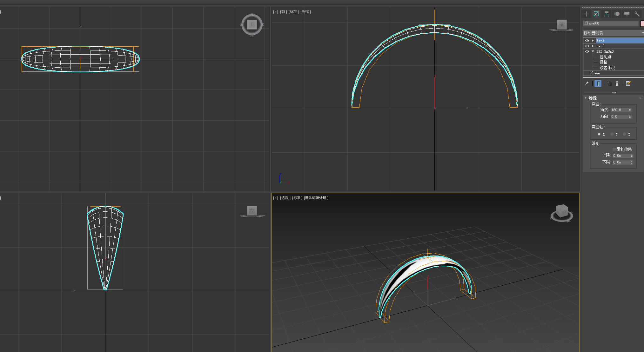Select X bend axis radio button

599,134
